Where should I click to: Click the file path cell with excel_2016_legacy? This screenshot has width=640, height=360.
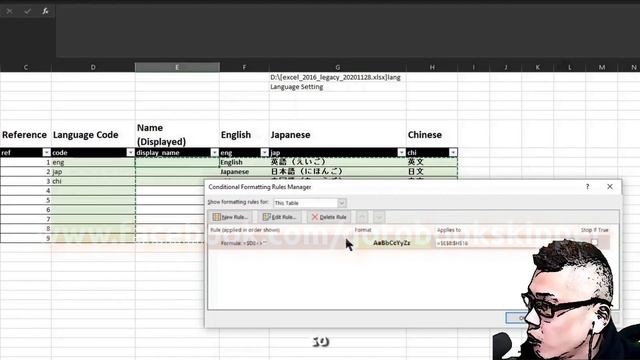[338, 77]
